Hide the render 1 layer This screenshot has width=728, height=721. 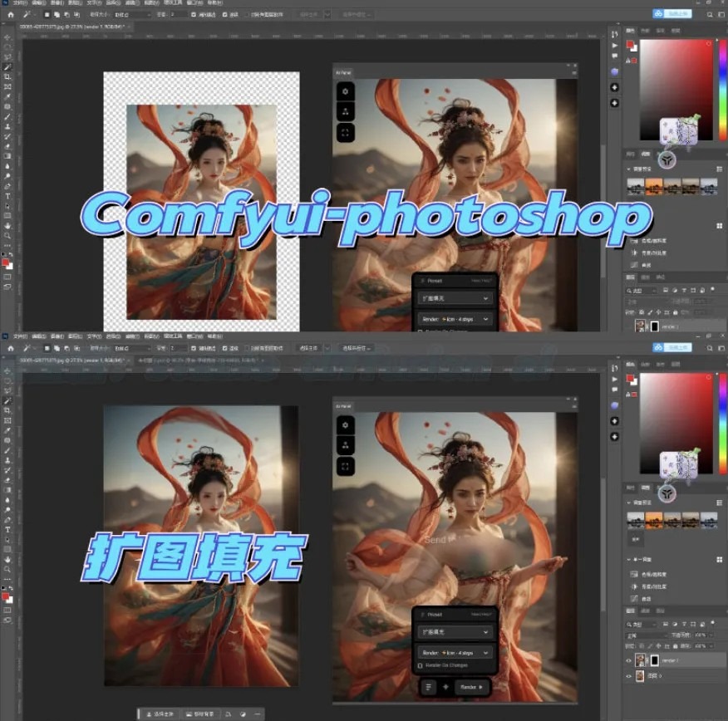pyautogui.click(x=628, y=660)
